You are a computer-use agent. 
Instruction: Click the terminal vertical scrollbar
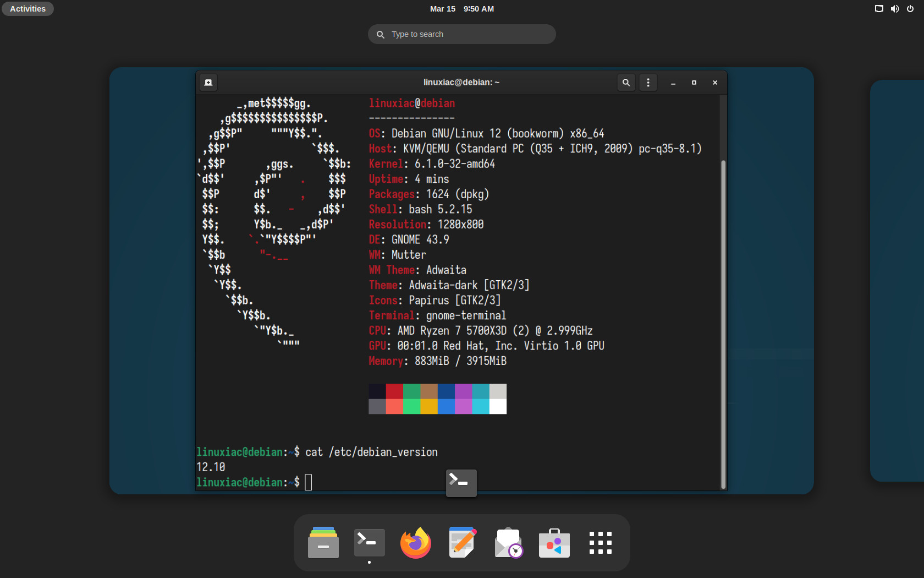pos(723,324)
